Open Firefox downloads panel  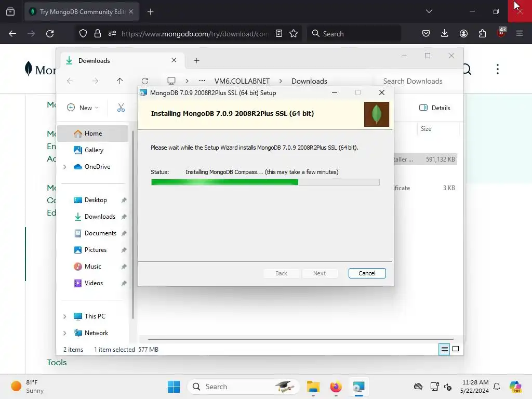445,34
